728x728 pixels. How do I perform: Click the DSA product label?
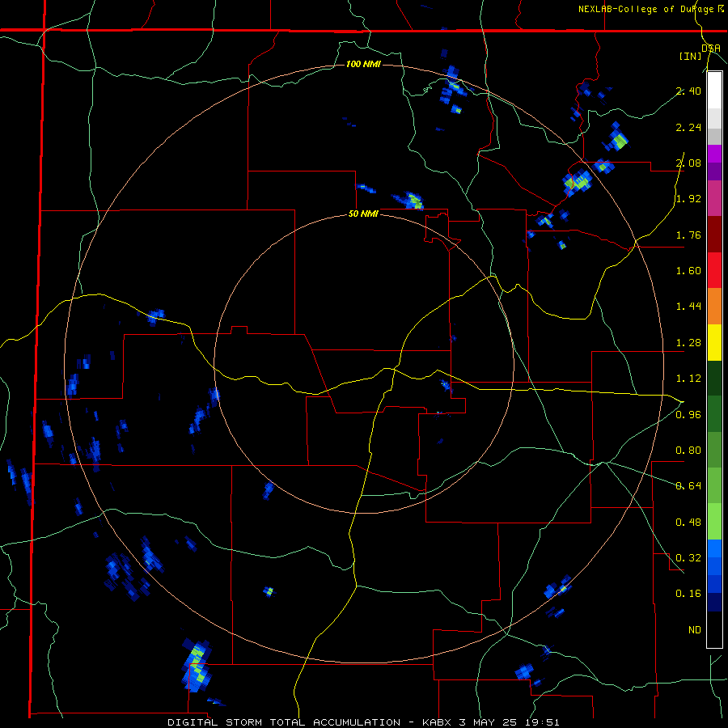pyautogui.click(x=711, y=48)
